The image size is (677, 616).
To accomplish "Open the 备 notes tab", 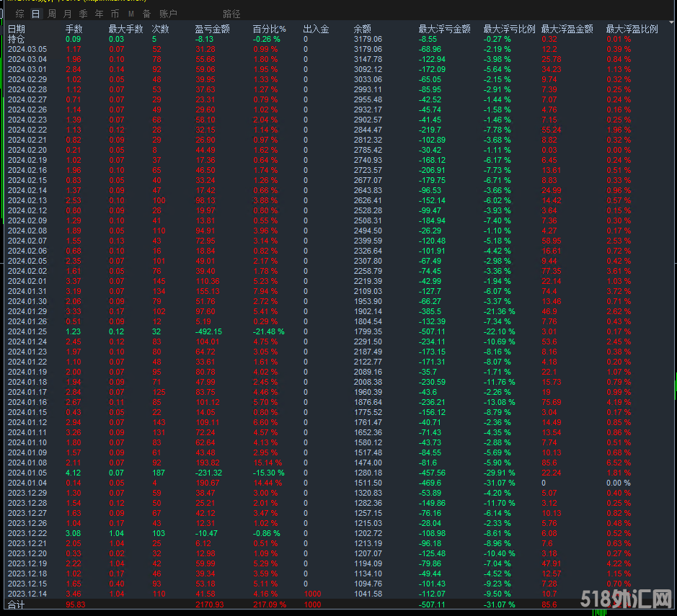I will tap(147, 14).
